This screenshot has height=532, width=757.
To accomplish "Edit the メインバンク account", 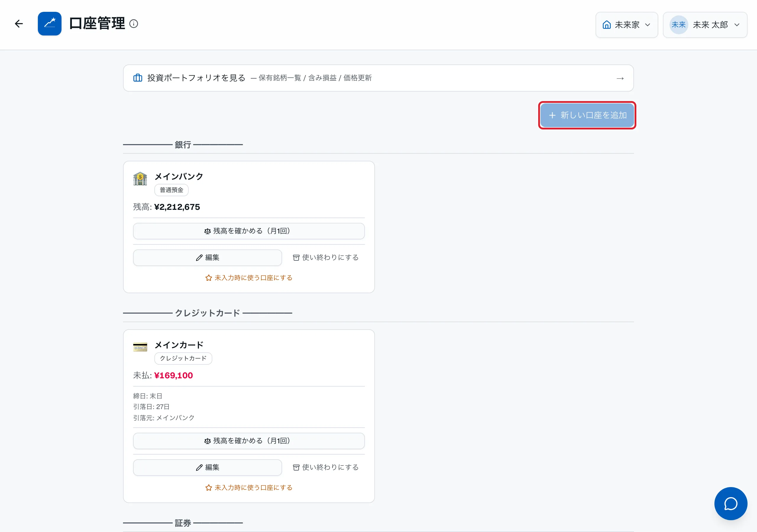I will 207,257.
